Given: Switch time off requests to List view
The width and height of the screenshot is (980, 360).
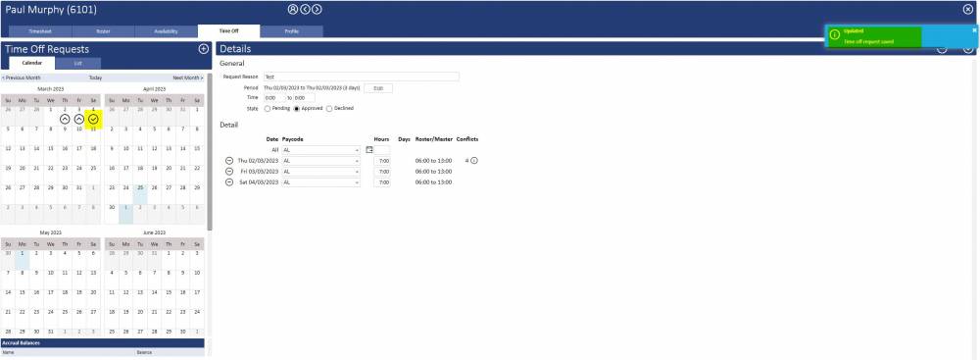Looking at the screenshot, I should 78,63.
